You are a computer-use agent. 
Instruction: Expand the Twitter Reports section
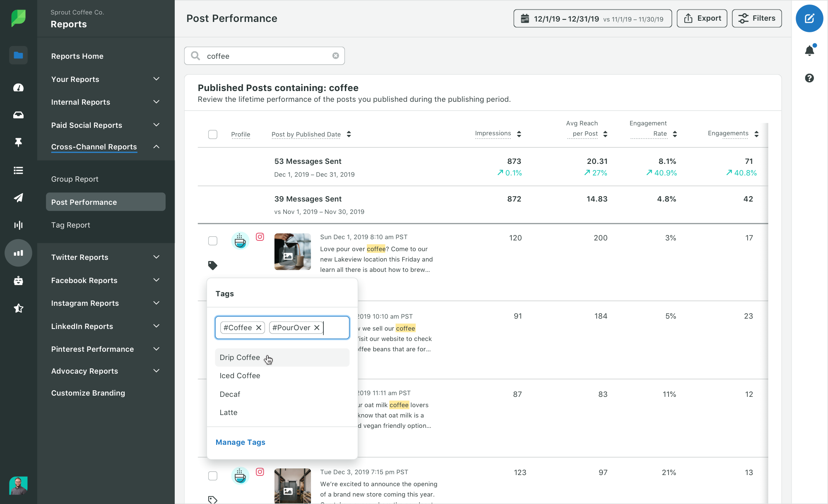tap(156, 257)
